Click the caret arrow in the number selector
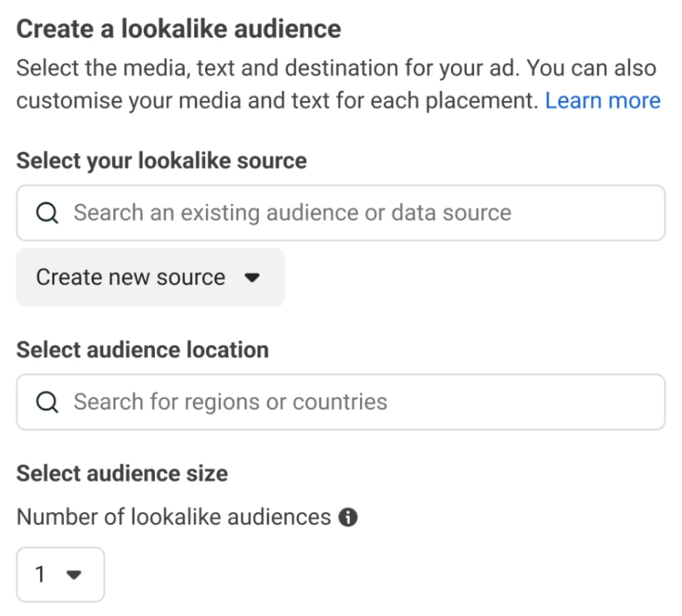This screenshot has height=616, width=682. click(74, 574)
